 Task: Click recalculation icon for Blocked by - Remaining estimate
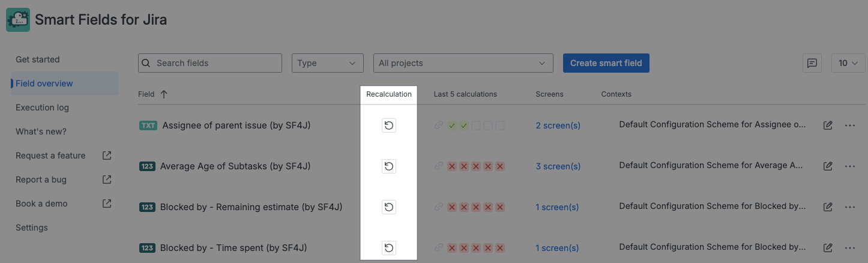coord(388,207)
